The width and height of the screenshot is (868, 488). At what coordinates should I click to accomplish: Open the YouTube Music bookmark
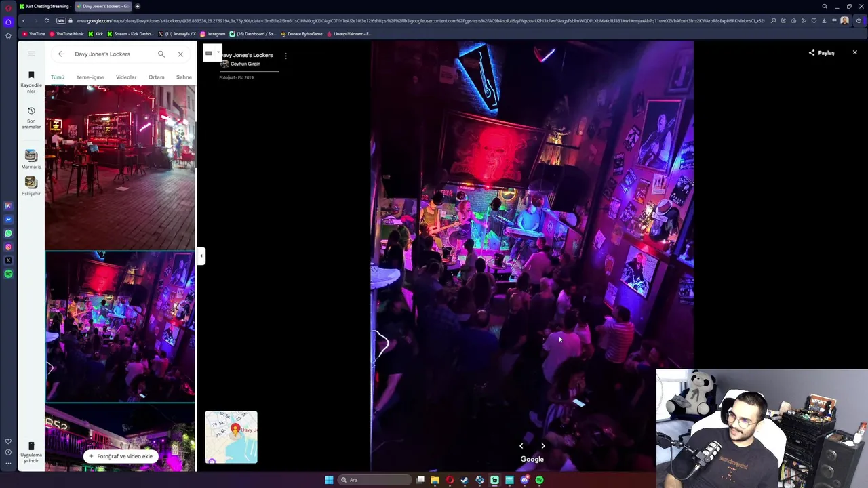point(67,34)
